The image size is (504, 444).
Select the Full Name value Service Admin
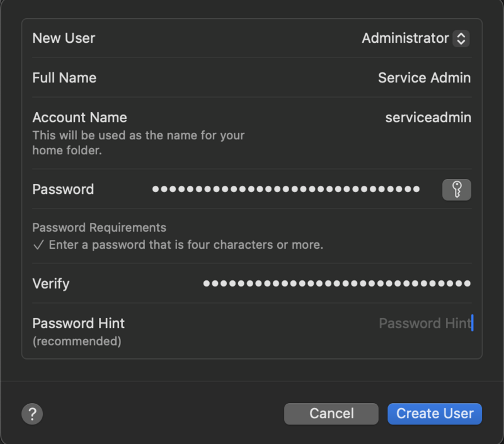click(424, 77)
